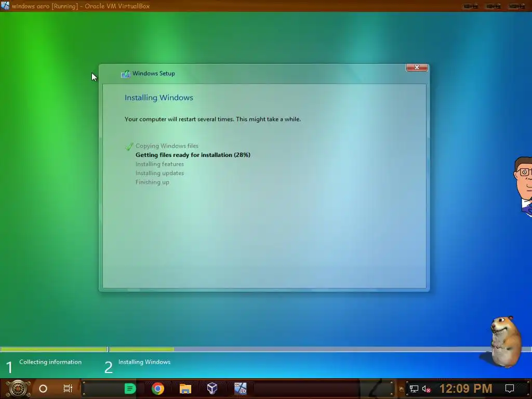
Task: Click the "Installing features" step
Action: [x=159, y=164]
